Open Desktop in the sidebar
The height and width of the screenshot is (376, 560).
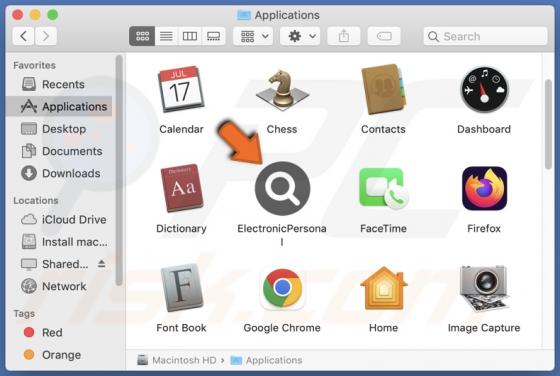click(x=59, y=129)
